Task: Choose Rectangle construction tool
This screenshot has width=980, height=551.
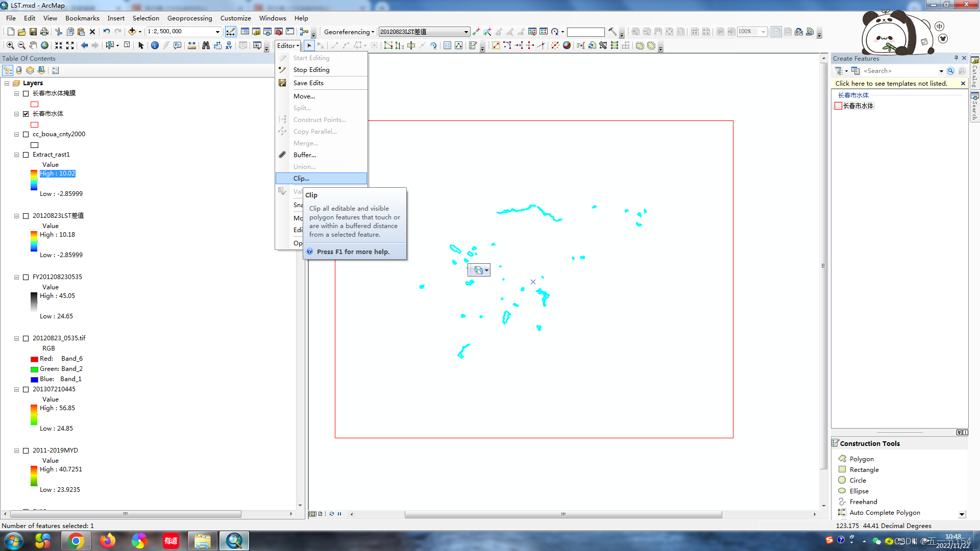Action: point(864,470)
